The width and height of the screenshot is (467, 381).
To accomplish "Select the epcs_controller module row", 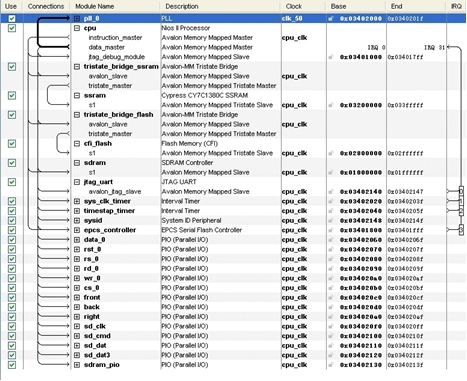I will (x=233, y=230).
